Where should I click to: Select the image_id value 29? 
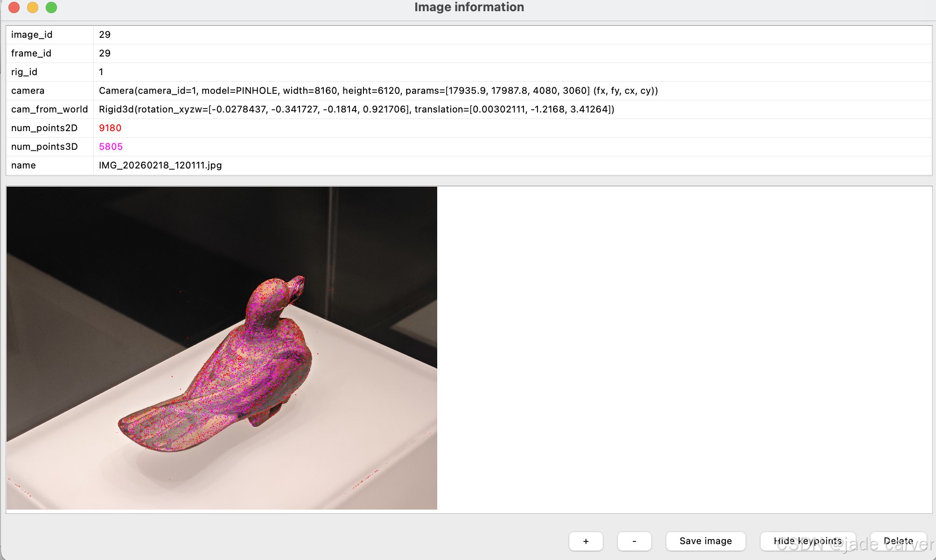tap(105, 35)
